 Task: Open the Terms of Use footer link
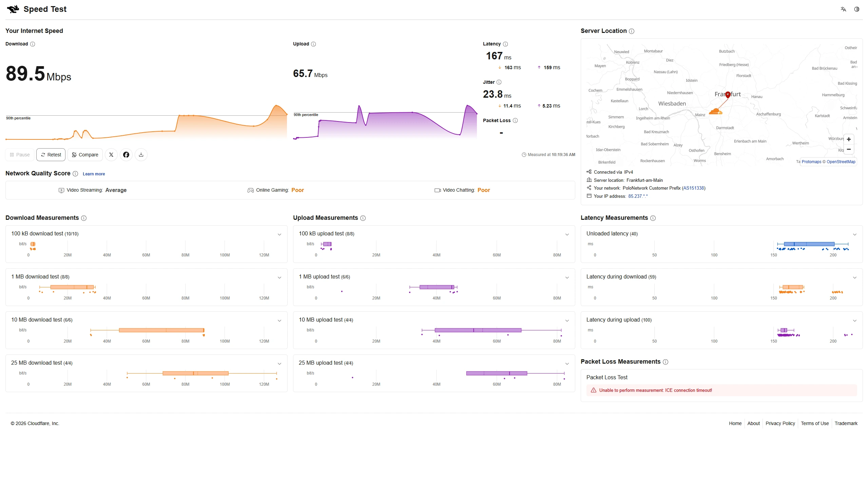tap(815, 423)
